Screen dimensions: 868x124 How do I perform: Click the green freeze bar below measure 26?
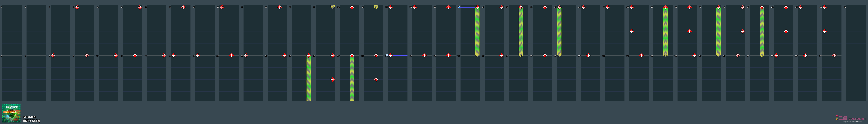pos(309,79)
